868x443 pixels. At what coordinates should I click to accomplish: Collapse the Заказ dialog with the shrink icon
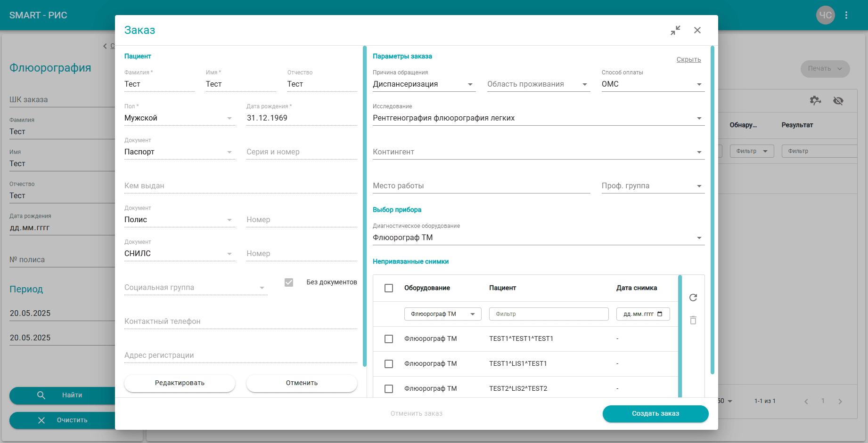point(675,30)
